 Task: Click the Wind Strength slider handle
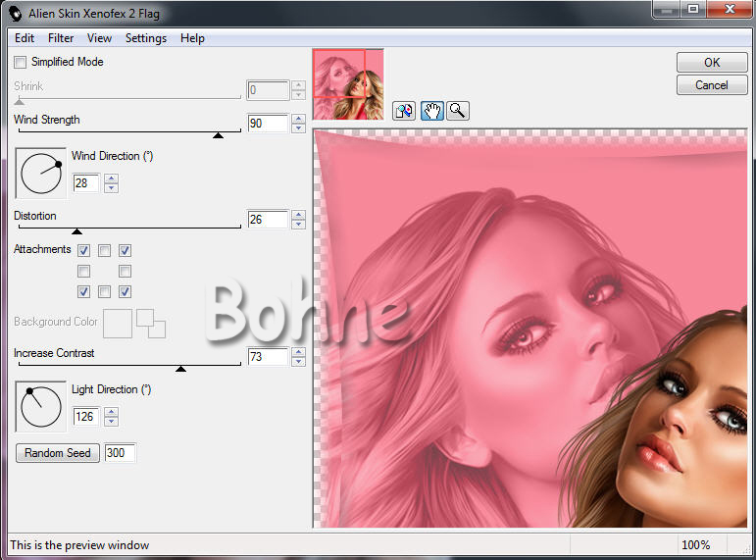coord(218,135)
